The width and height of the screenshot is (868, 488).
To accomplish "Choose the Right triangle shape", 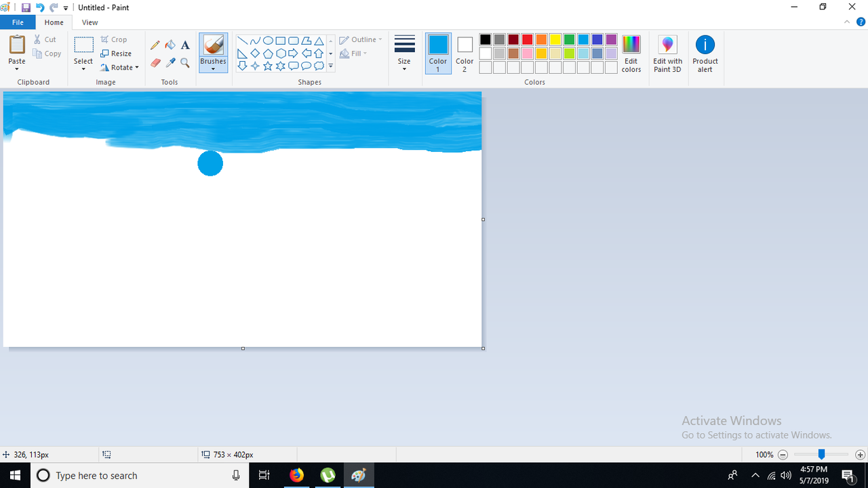I will click(242, 54).
